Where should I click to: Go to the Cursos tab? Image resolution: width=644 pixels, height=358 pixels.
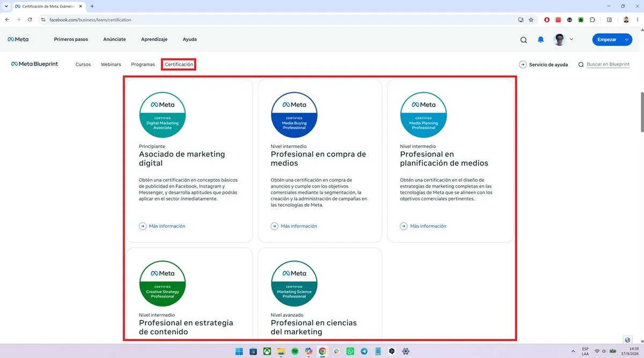click(x=83, y=64)
